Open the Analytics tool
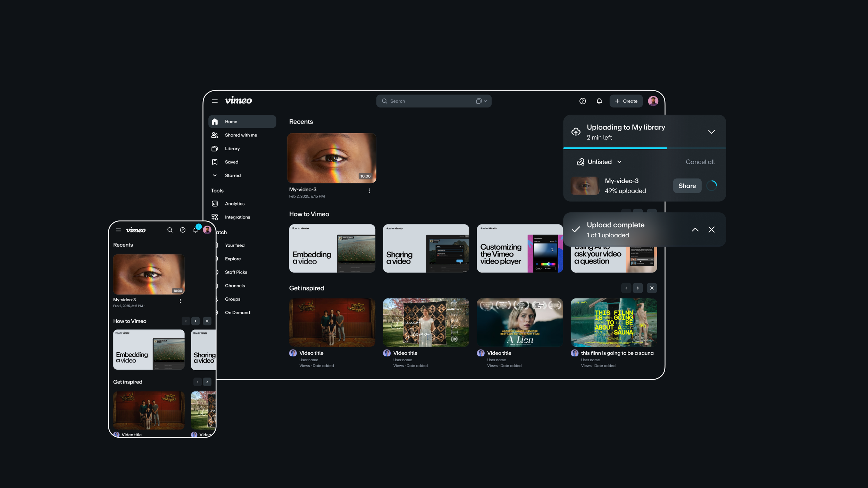Screen dimensions: 868x488 (x=235, y=203)
